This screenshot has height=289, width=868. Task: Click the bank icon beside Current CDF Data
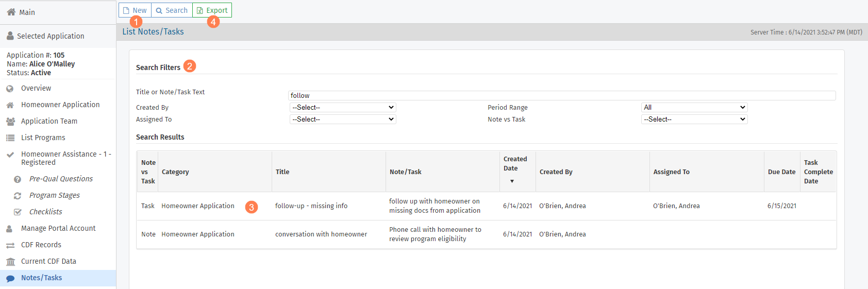point(10,262)
